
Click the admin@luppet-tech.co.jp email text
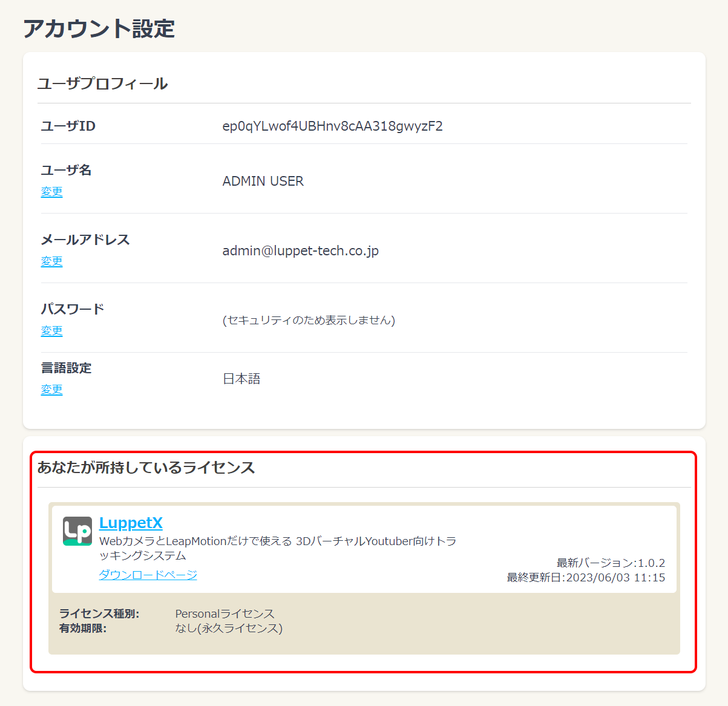pyautogui.click(x=300, y=251)
